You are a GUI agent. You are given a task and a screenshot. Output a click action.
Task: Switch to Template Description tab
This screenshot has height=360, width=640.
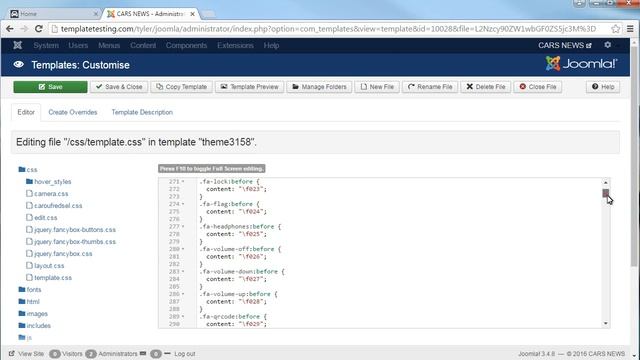click(142, 112)
